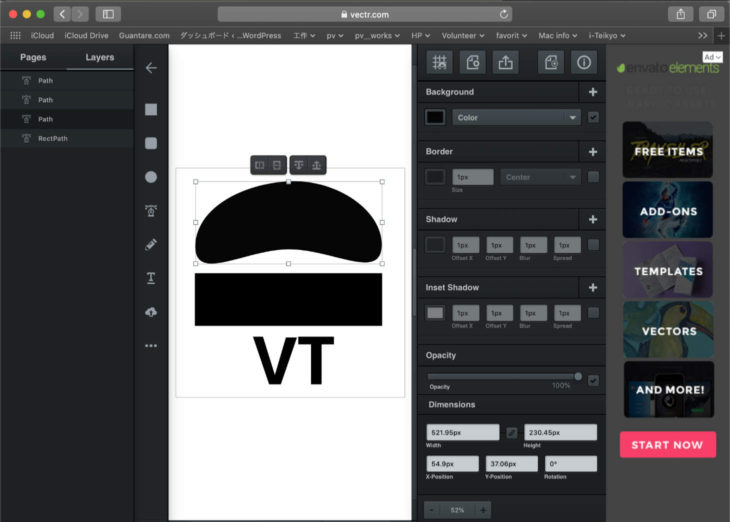Pick the Pencil freehand tool
Viewport: 730px width, 522px height.
151,244
